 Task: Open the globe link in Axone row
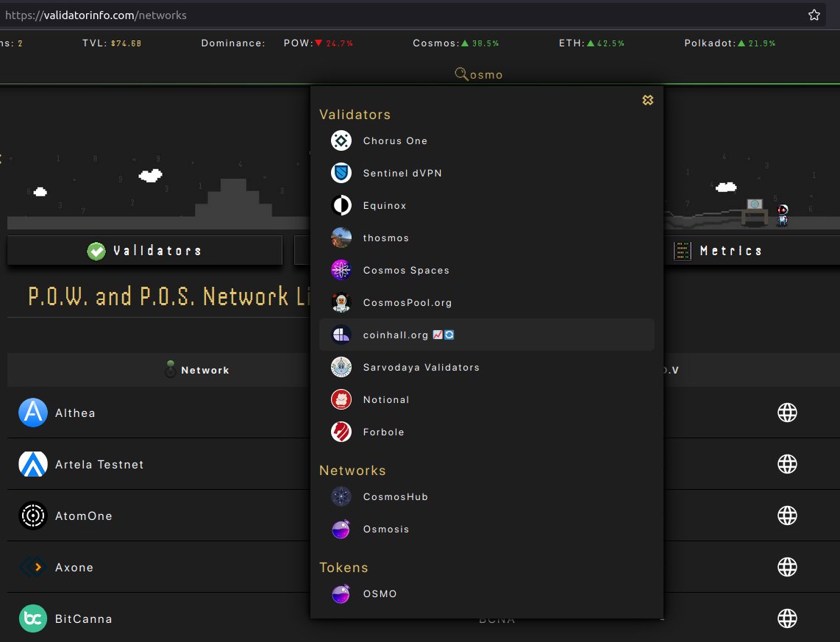(x=787, y=567)
